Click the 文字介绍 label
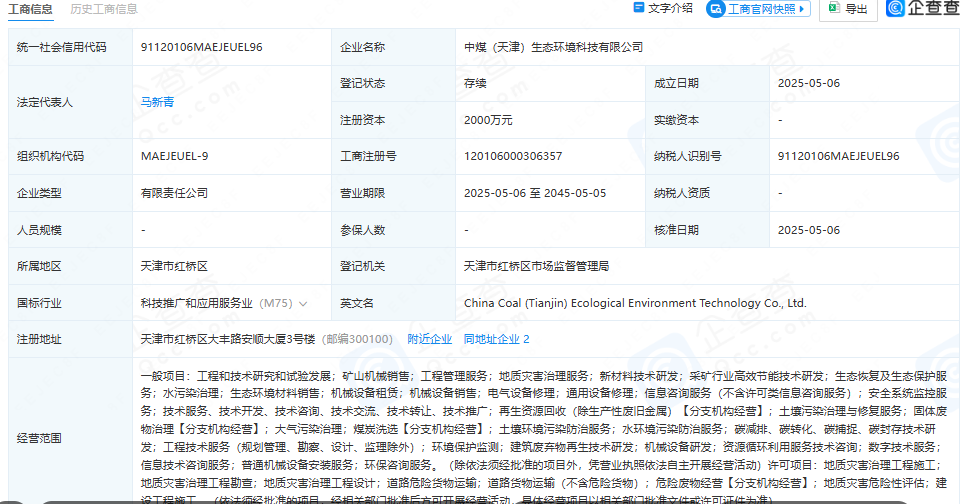 pyautogui.click(x=670, y=8)
